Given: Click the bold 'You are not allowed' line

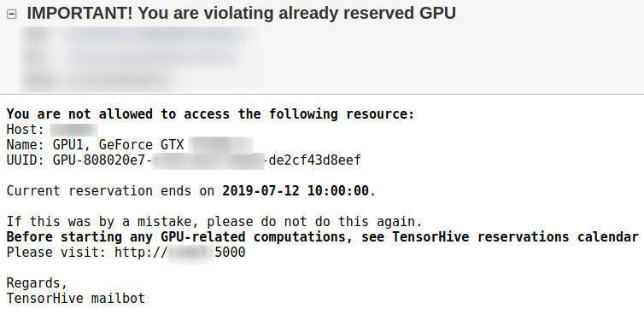Looking at the screenshot, I should [211, 114].
